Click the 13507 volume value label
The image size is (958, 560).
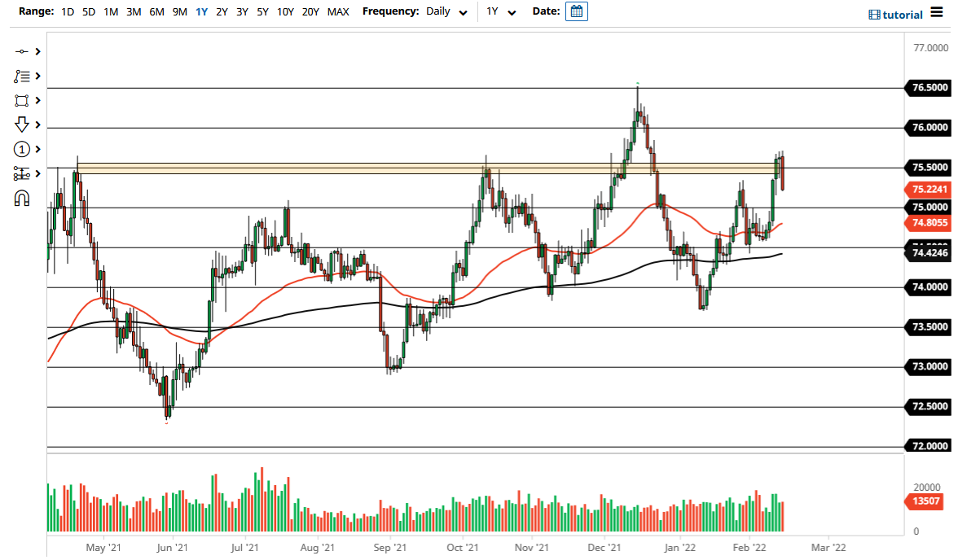(x=925, y=501)
